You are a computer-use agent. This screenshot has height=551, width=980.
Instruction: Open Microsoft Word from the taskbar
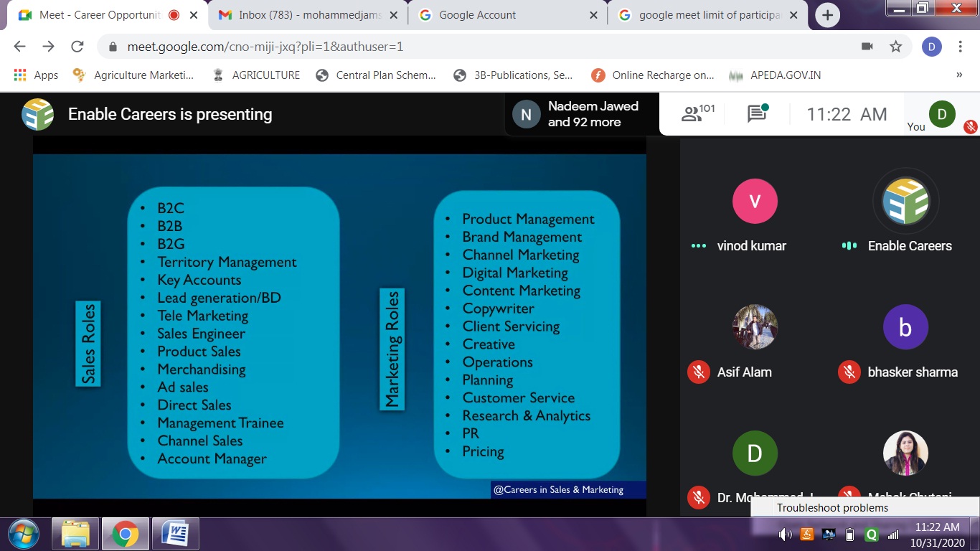pyautogui.click(x=175, y=534)
